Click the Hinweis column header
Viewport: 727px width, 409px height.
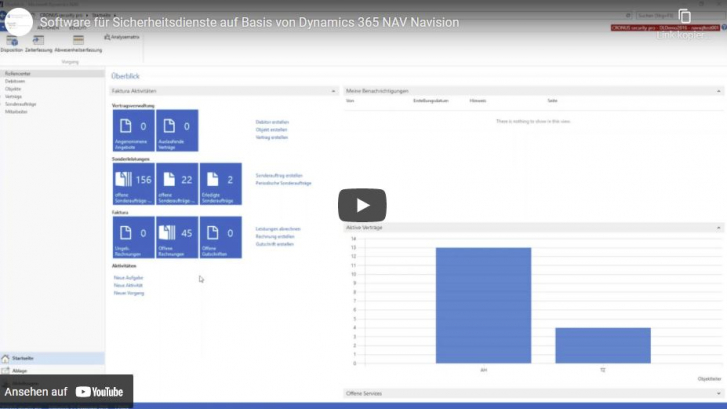(x=478, y=100)
